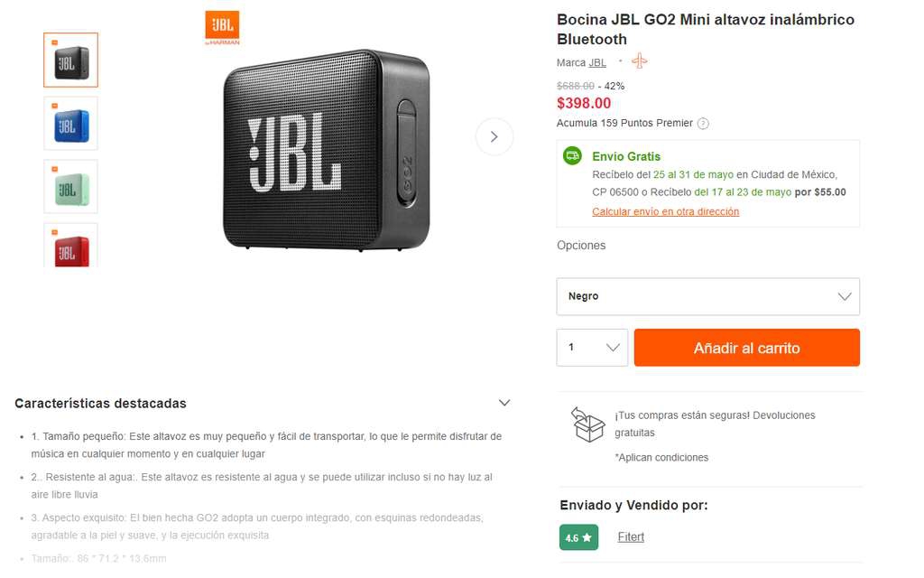Screen dimensions: 924x578
Task: Click the Añadir al carrito button
Action: tap(746, 348)
